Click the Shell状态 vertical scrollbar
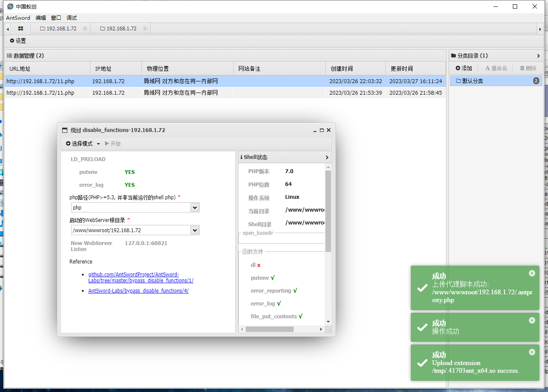Image resolution: width=548 pixels, height=392 pixels. (328, 211)
